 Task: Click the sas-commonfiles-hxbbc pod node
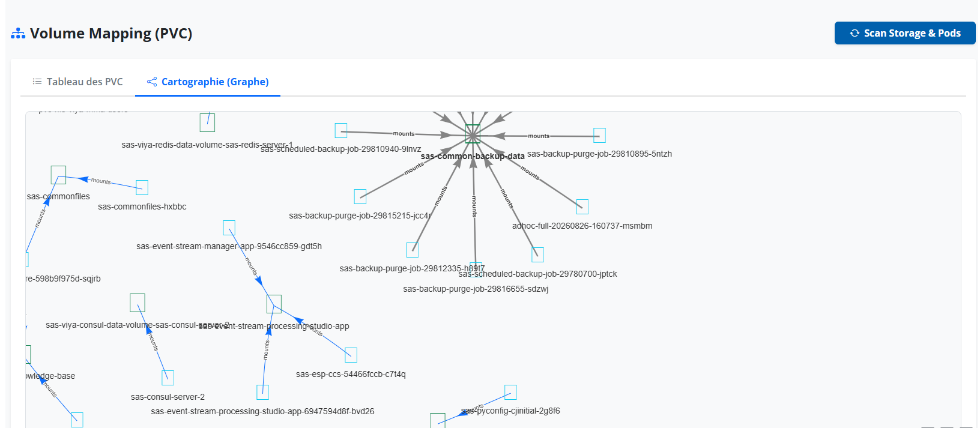coord(142,187)
